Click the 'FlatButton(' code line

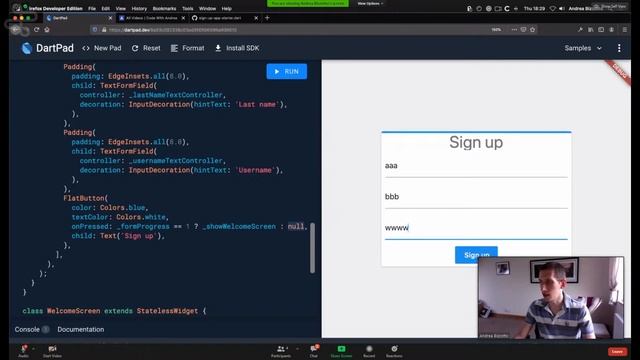(x=86, y=198)
